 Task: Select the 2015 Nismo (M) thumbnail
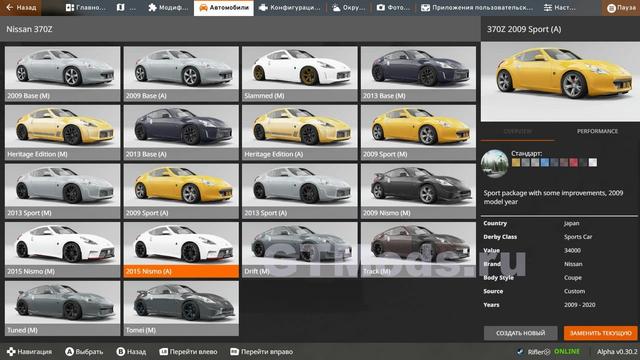click(63, 250)
